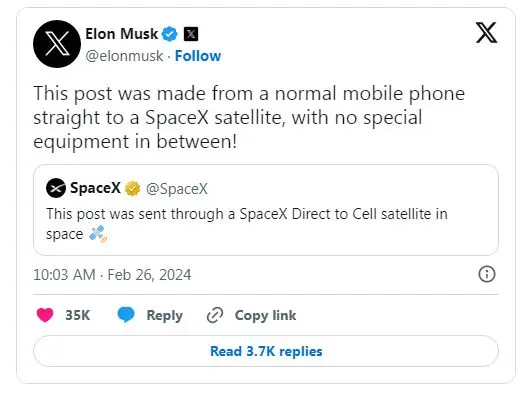Screen dimensions: 531x397
Task: Click the SpaceX round avatar in quoted post
Action: coord(56,188)
